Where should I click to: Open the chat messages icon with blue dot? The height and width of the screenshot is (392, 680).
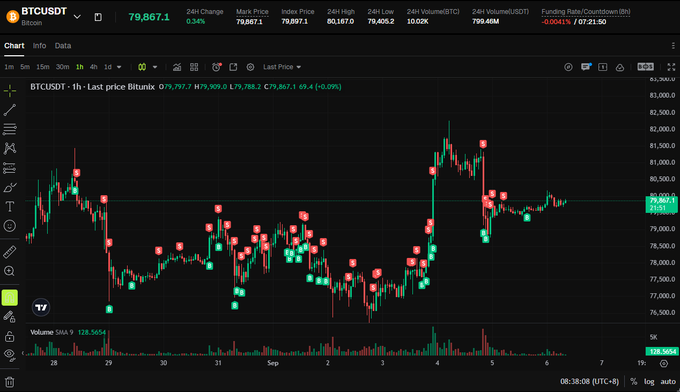coord(586,67)
